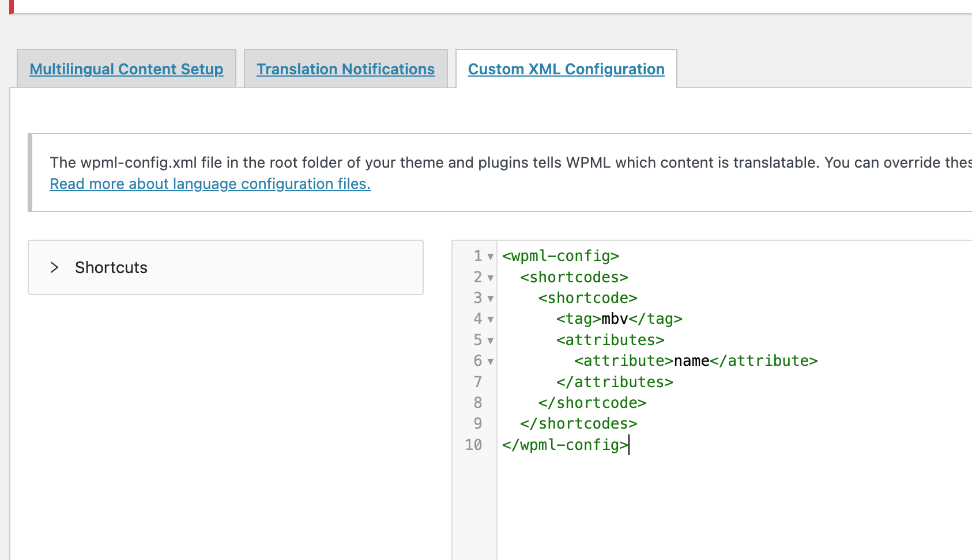Image resolution: width=972 pixels, height=560 pixels.
Task: Collapse the shortcode fold on line 3
Action: point(491,298)
